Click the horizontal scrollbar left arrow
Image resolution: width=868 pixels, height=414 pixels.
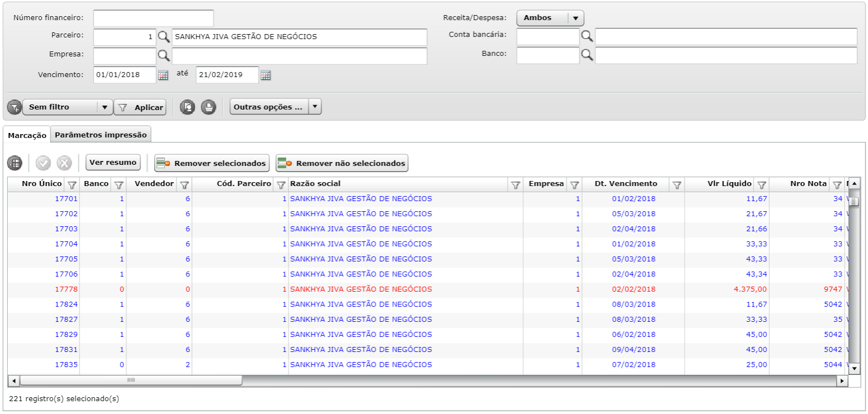(x=13, y=380)
